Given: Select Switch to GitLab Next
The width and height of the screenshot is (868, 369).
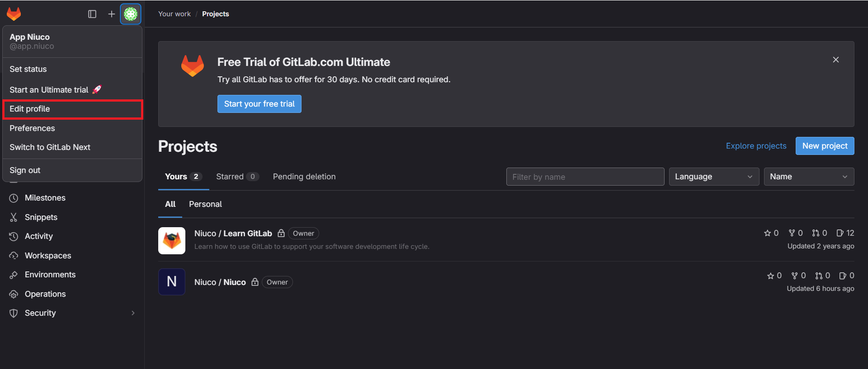Looking at the screenshot, I should click(x=72, y=147).
